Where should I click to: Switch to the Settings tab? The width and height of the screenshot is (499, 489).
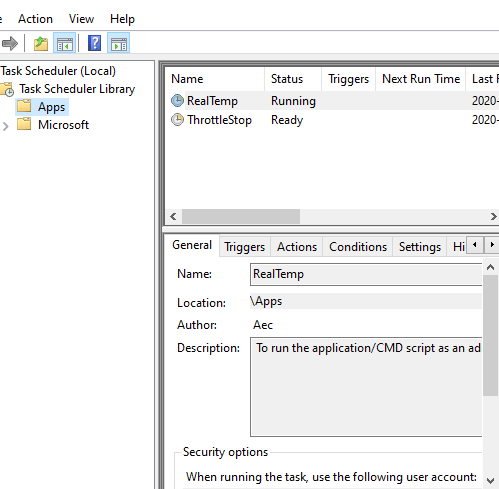pyautogui.click(x=420, y=247)
